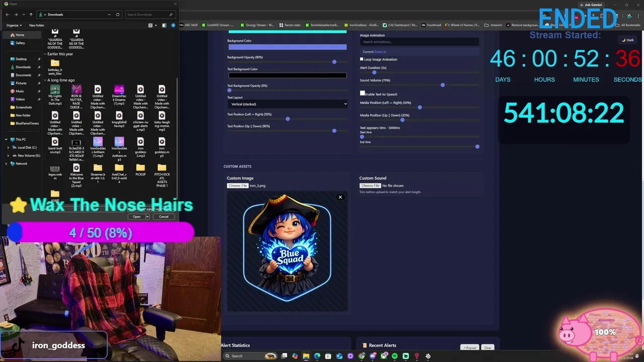The height and width of the screenshot is (362, 644).
Task: Select the lizard-button.mp3 file
Action: (x=55, y=146)
